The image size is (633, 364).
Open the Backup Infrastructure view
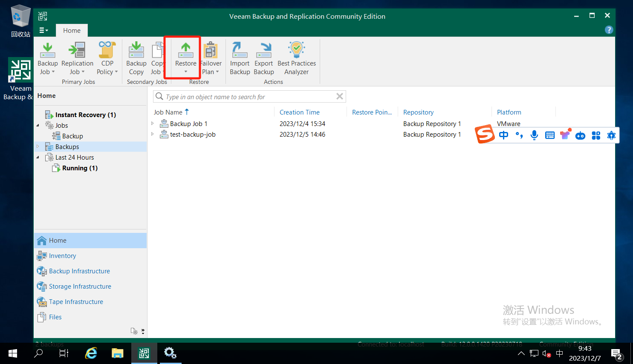pyautogui.click(x=90, y=271)
